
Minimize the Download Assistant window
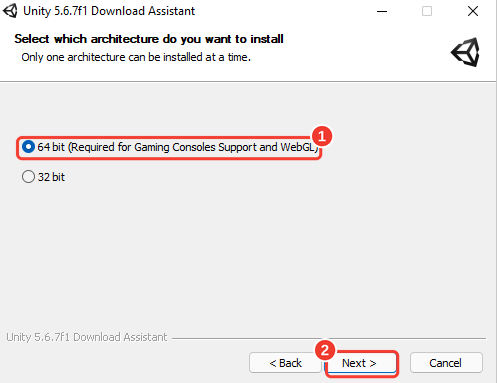(382, 11)
